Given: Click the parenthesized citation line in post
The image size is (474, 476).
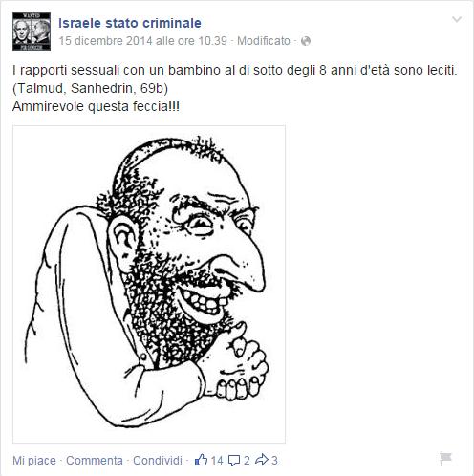Looking at the screenshot, I should [90, 89].
